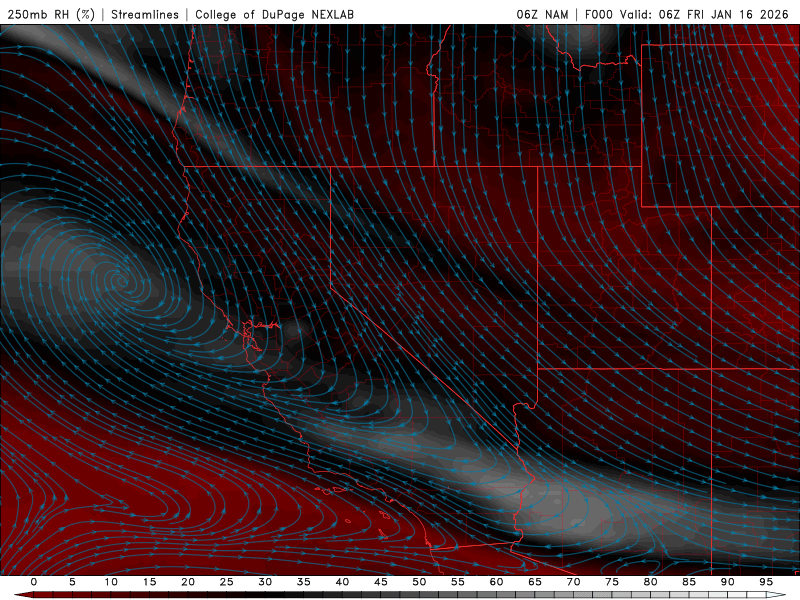Click the colorbar label '30'
800x600 pixels.
[x=265, y=582]
